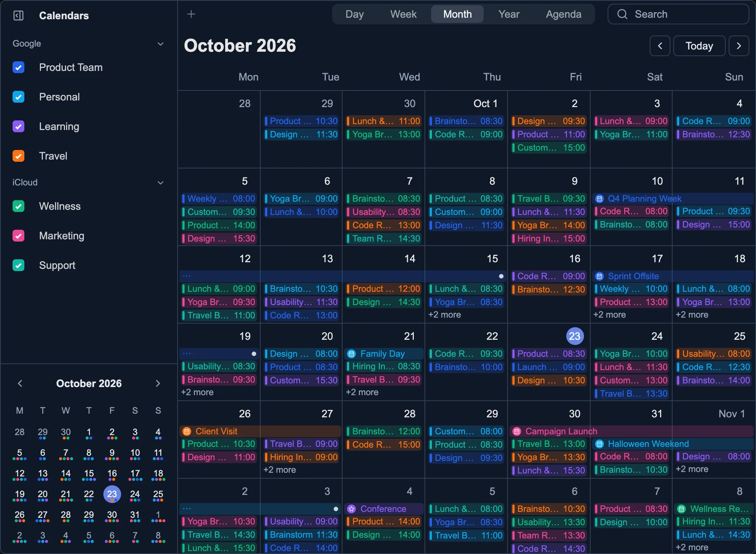Open Campaign Launch event icon
The image size is (756, 554).
(x=517, y=431)
